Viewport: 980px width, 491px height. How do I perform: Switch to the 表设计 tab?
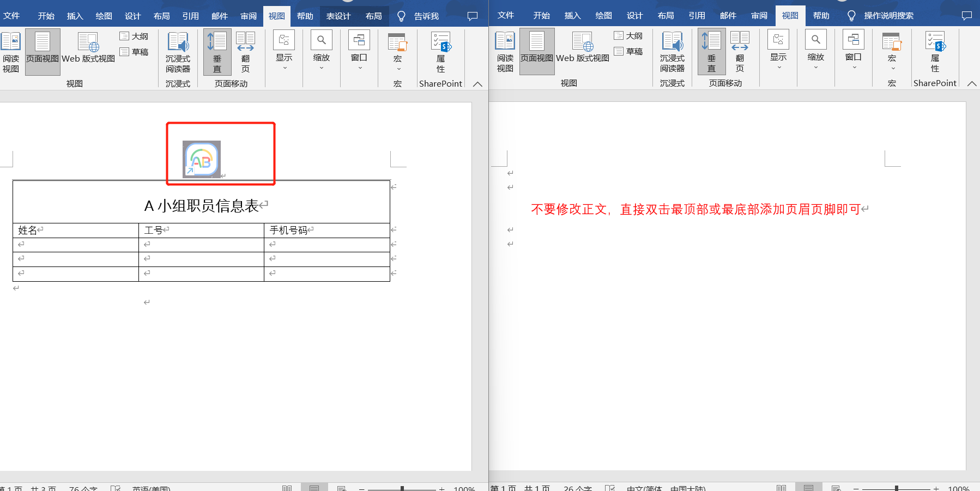coord(338,16)
